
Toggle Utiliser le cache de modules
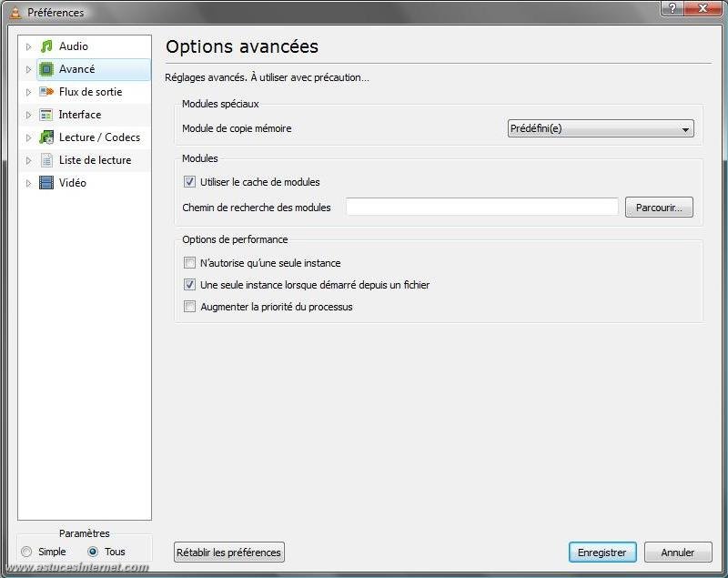[189, 181]
